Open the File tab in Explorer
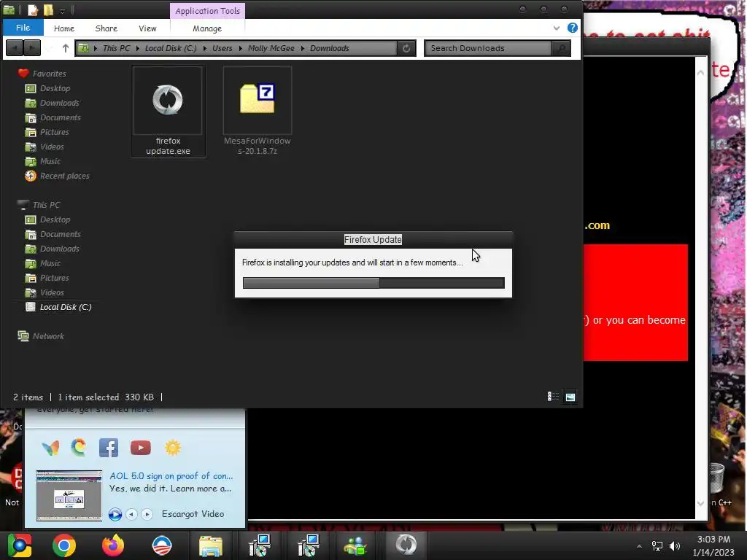The height and width of the screenshot is (560, 747). pyautogui.click(x=23, y=28)
